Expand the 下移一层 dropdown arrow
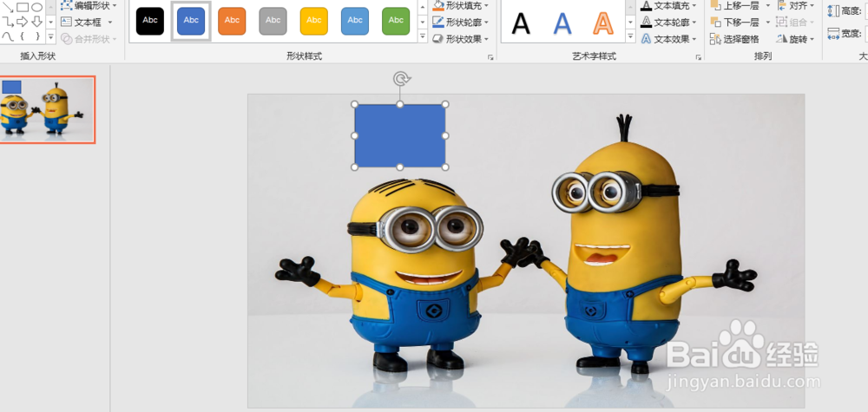The width and height of the screenshot is (868, 412). click(768, 23)
